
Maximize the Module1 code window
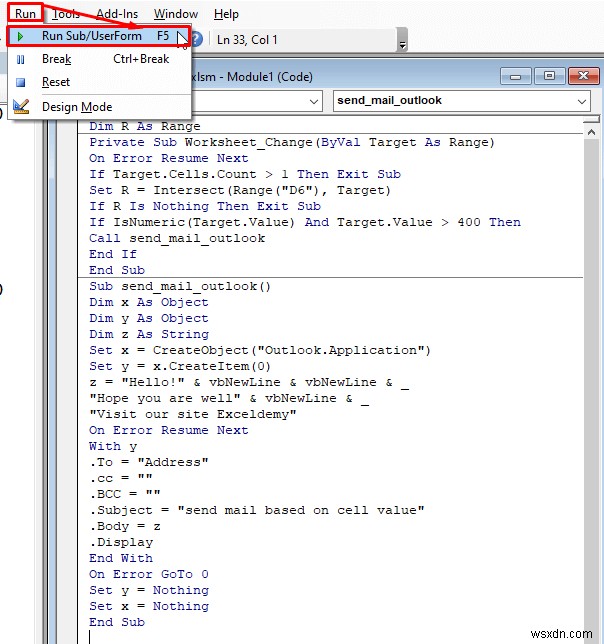click(549, 76)
